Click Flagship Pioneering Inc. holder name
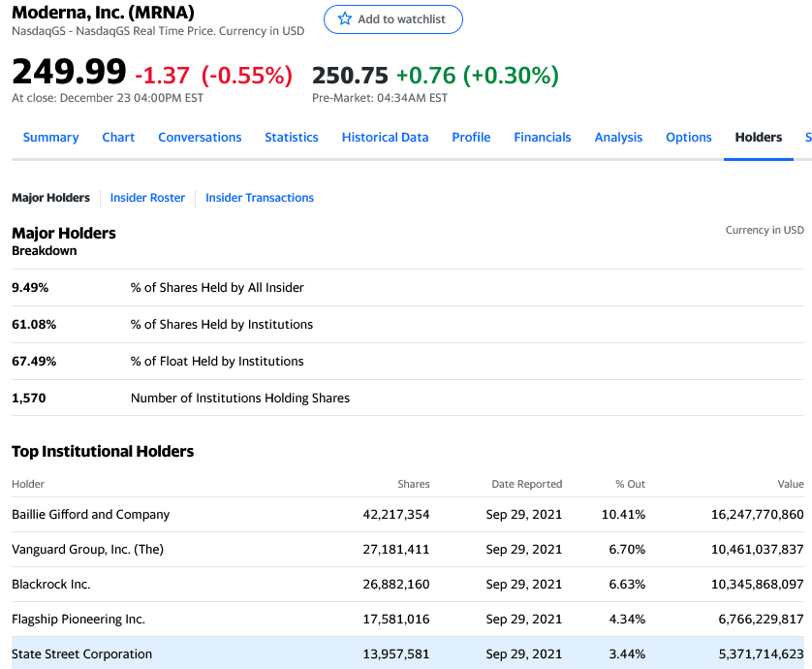The height and width of the screenshot is (669, 812). tap(78, 620)
